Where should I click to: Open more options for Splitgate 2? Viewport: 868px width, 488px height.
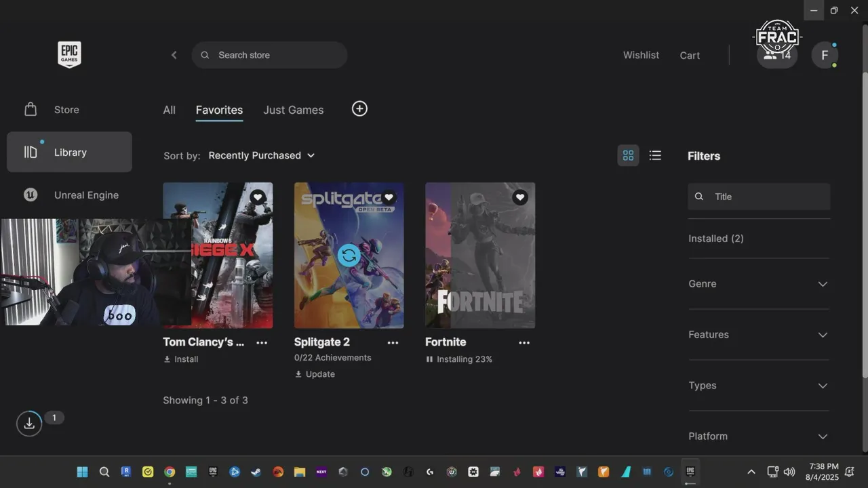coord(393,343)
